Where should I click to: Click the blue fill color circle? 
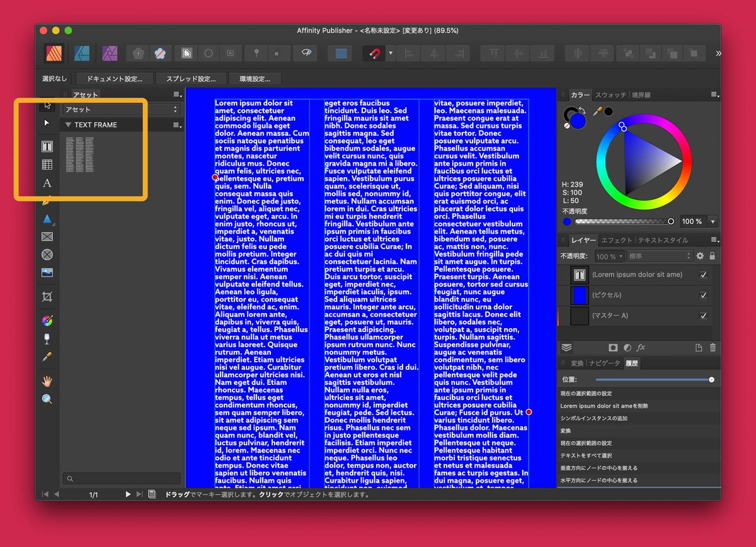click(x=579, y=121)
